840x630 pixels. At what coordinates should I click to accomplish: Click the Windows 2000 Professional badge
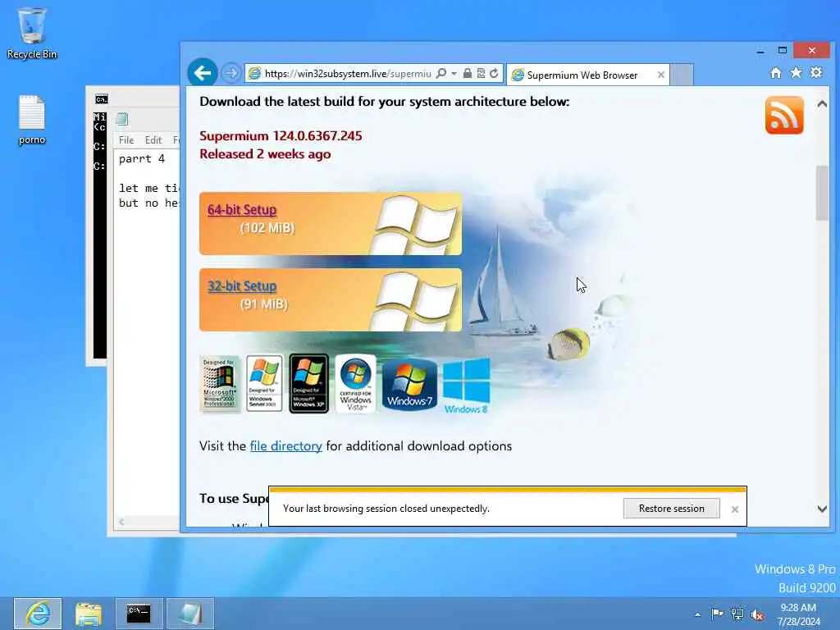(220, 384)
